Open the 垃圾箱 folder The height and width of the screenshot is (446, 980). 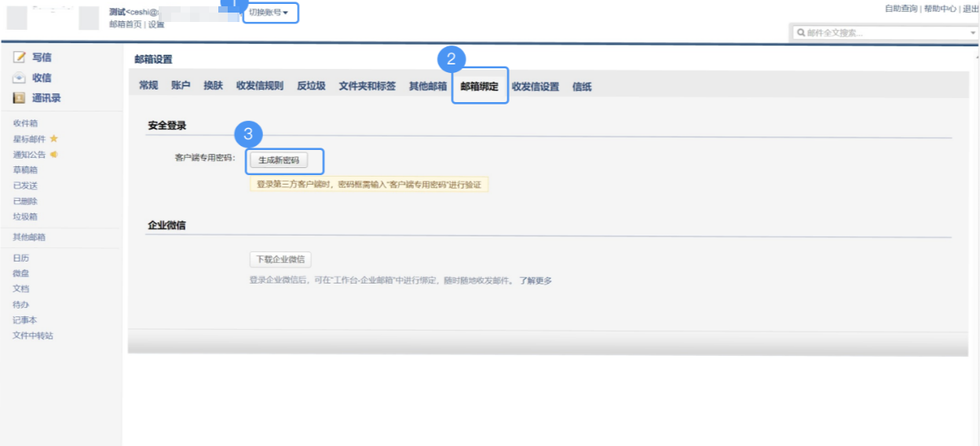[x=25, y=217]
